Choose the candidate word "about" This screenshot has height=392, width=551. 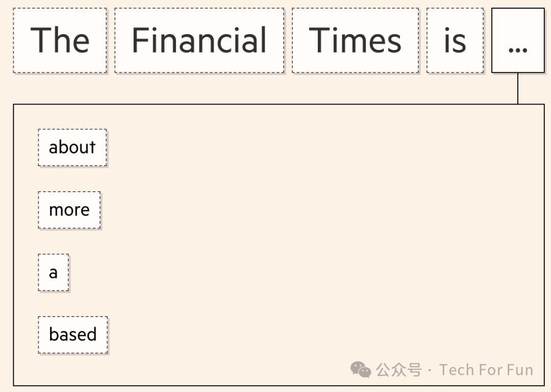72,148
